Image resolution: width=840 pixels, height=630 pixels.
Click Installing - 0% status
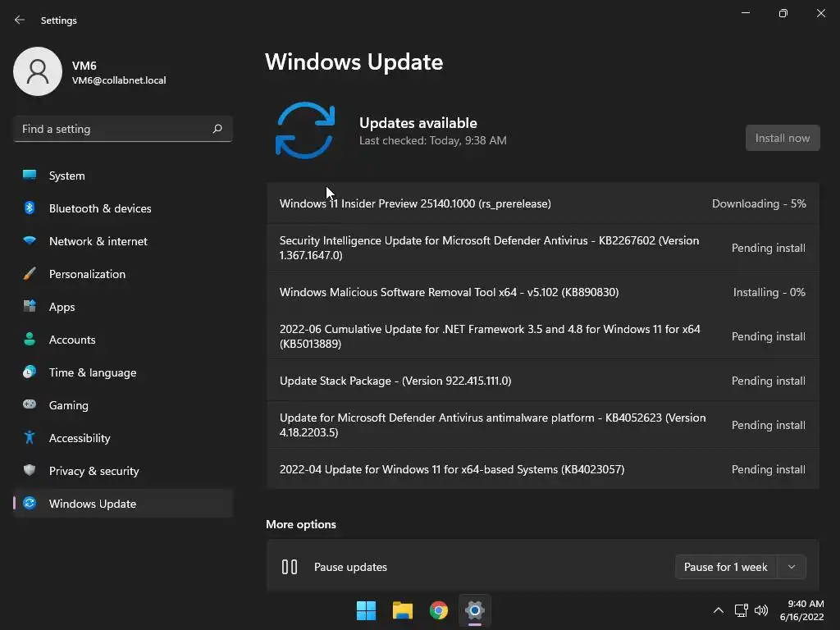tap(769, 292)
